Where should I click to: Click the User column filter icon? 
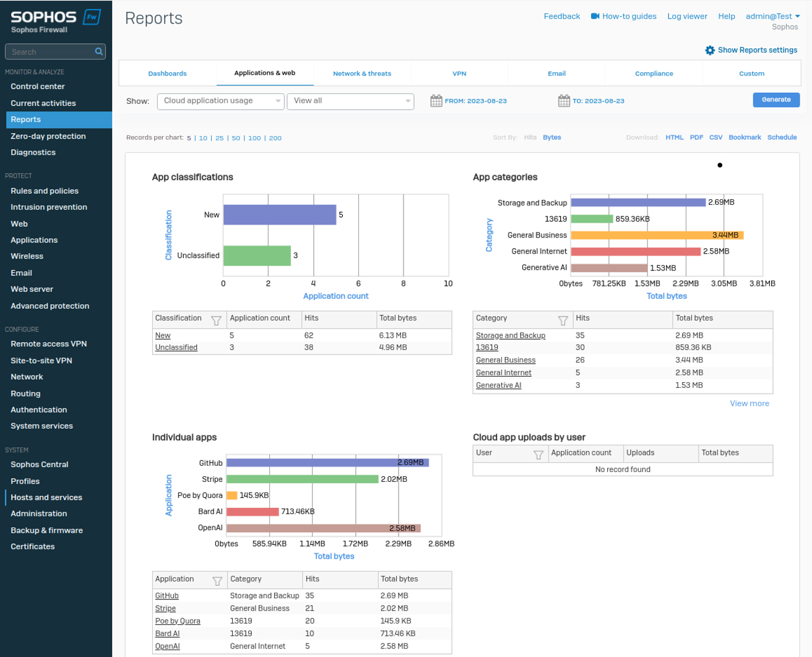click(538, 455)
